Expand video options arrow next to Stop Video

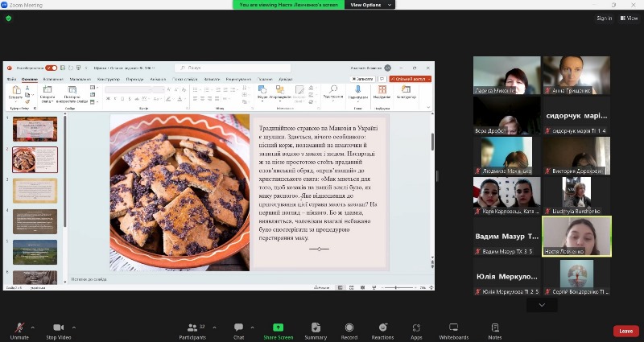coord(75,328)
